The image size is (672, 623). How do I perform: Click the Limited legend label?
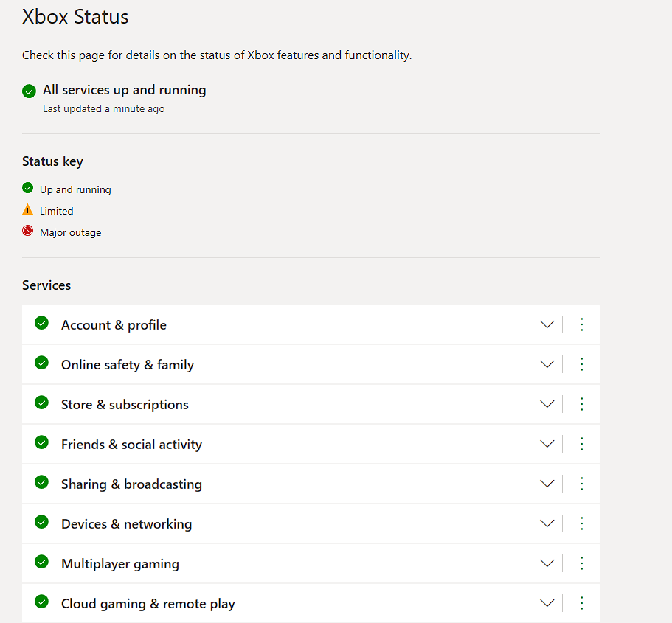(x=57, y=212)
